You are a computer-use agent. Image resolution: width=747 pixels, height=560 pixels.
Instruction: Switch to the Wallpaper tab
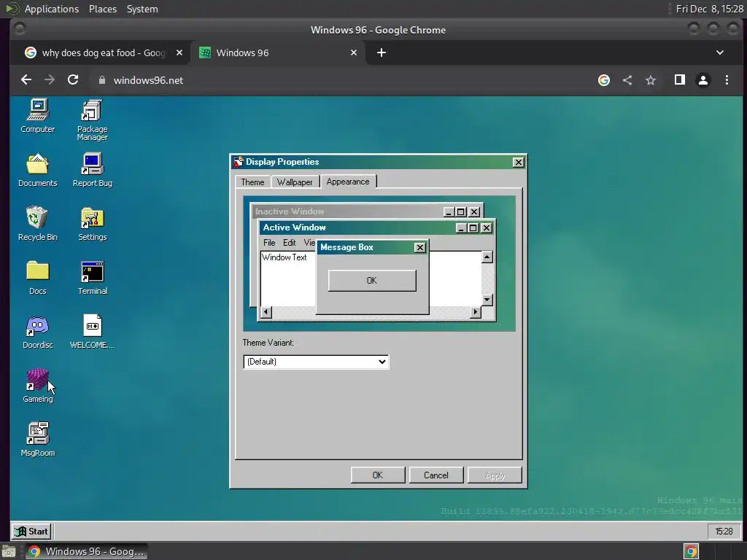click(295, 182)
